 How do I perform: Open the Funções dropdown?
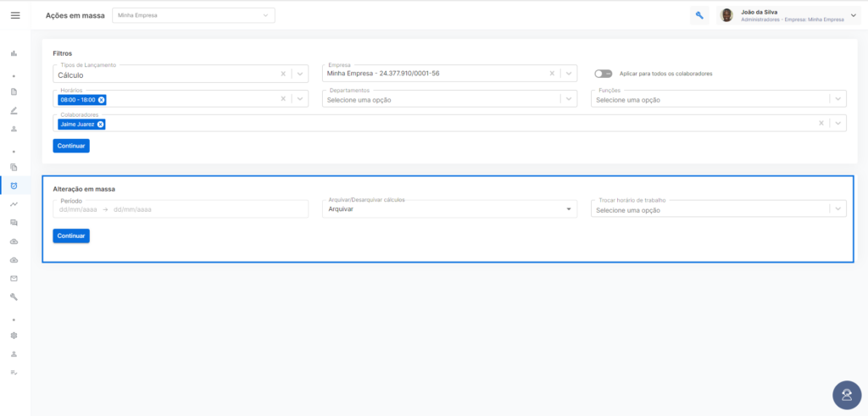point(719,98)
